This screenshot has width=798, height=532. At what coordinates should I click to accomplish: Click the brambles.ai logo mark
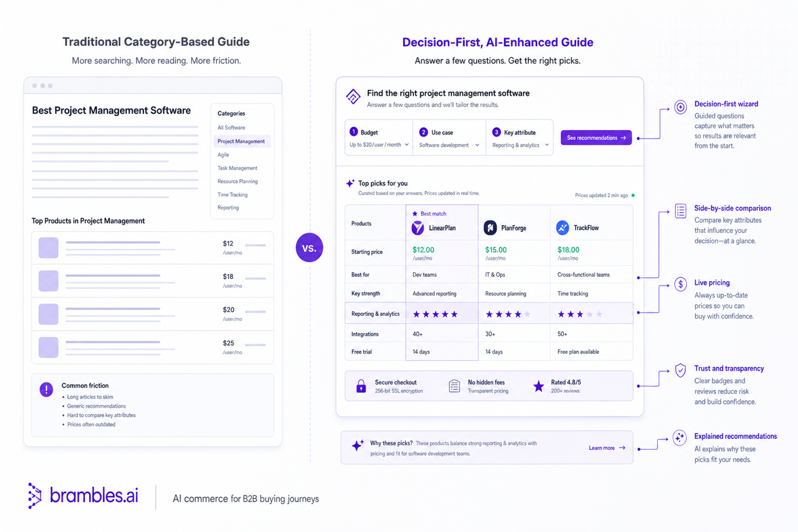(34, 496)
